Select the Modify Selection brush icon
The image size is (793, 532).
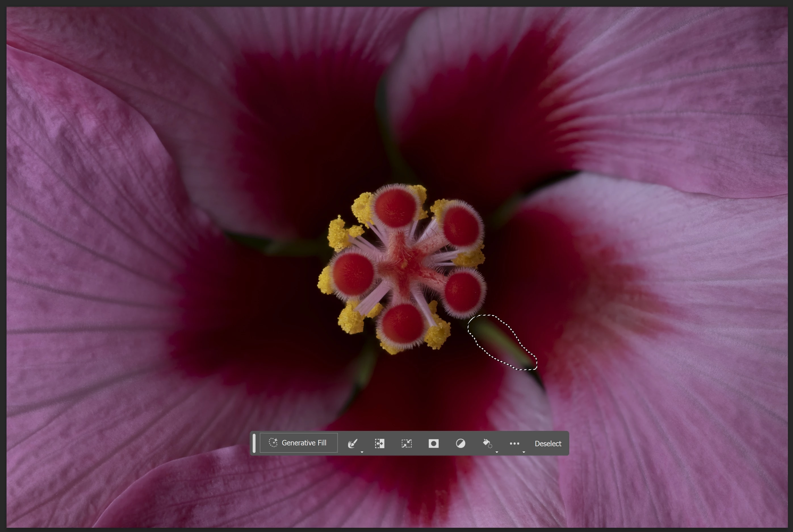pyautogui.click(x=352, y=443)
